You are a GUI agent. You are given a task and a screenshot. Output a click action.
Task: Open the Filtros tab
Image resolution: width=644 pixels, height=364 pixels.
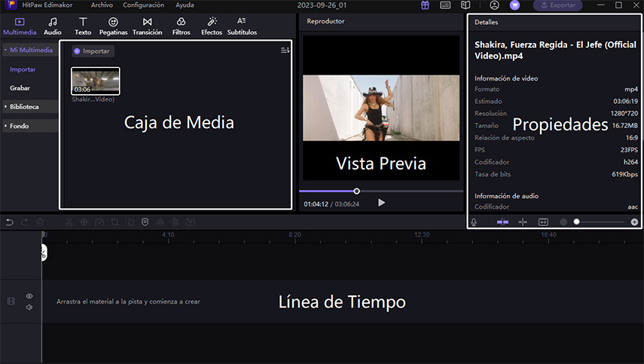pos(181,26)
